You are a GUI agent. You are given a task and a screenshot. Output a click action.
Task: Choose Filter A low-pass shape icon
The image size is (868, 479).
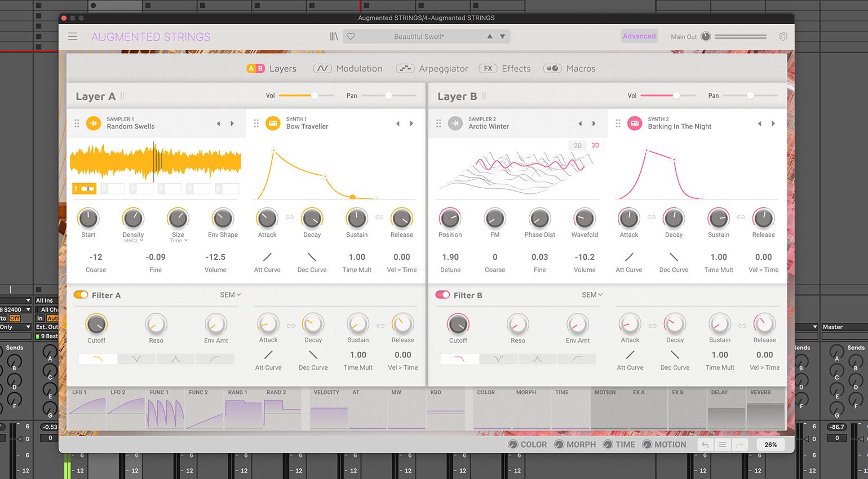[98, 359]
